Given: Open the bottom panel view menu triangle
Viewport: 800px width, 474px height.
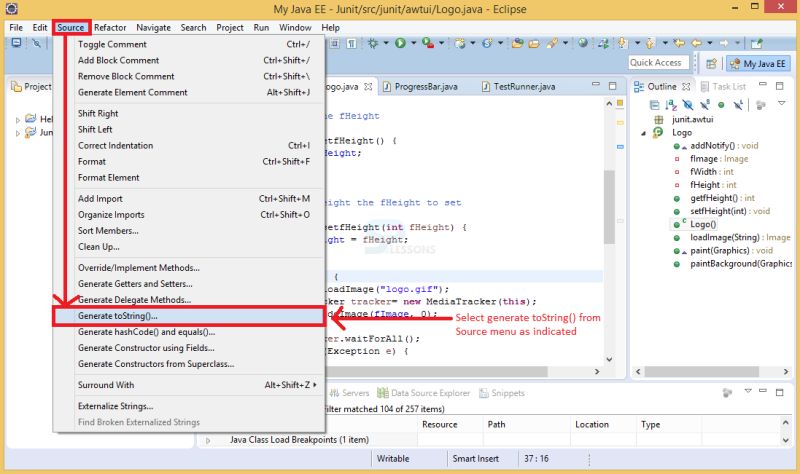Looking at the screenshot, I should [748, 391].
